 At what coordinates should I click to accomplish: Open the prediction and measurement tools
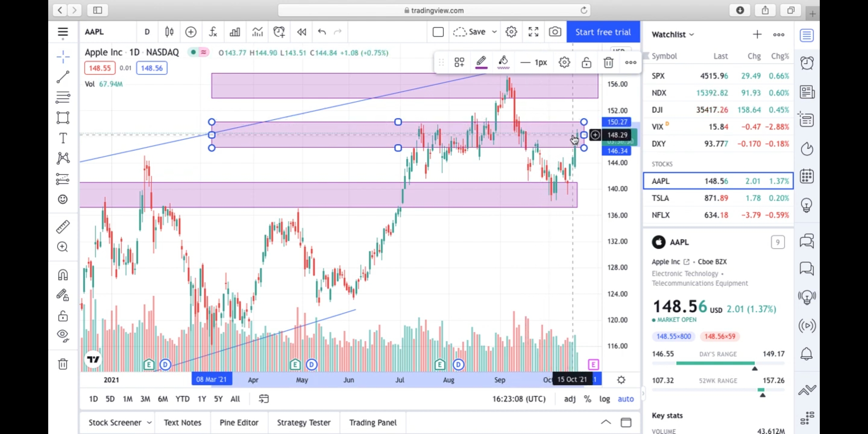coord(63,179)
